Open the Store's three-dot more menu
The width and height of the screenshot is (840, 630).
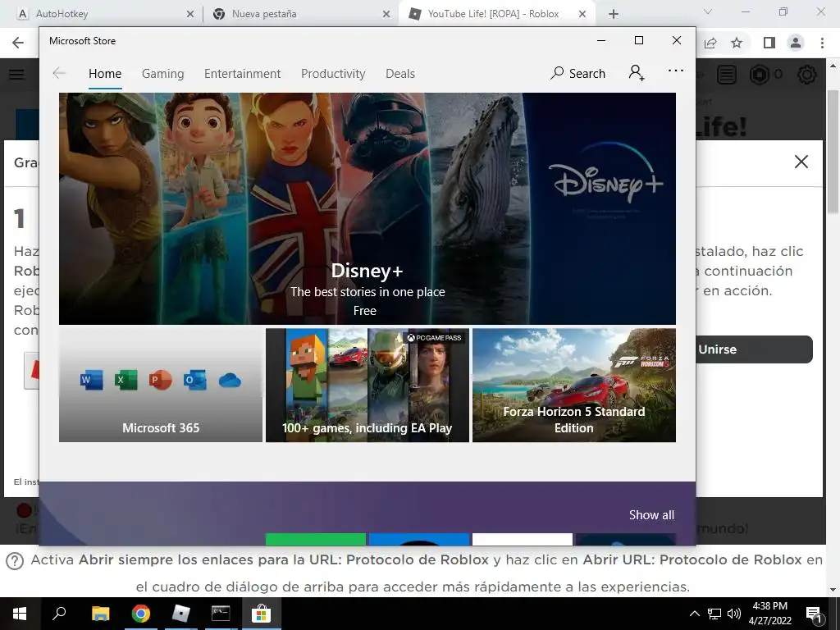[676, 71]
